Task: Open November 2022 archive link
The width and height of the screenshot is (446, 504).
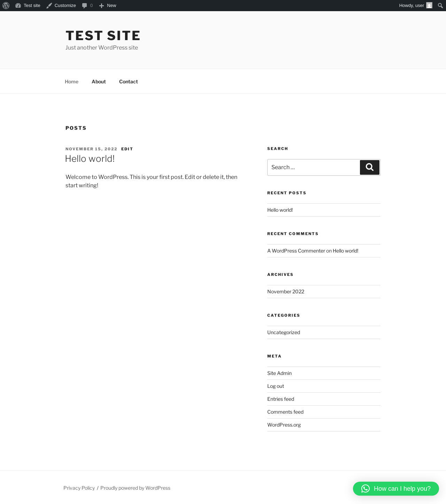Action: point(286,292)
